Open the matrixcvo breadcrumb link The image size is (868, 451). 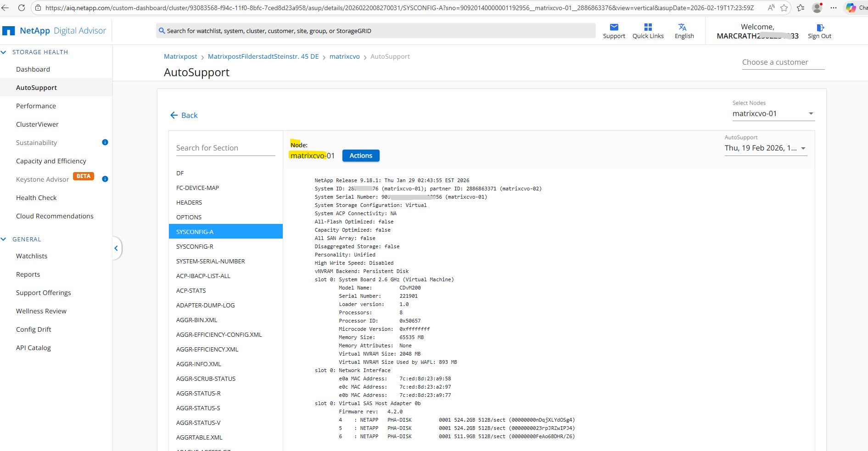[344, 56]
